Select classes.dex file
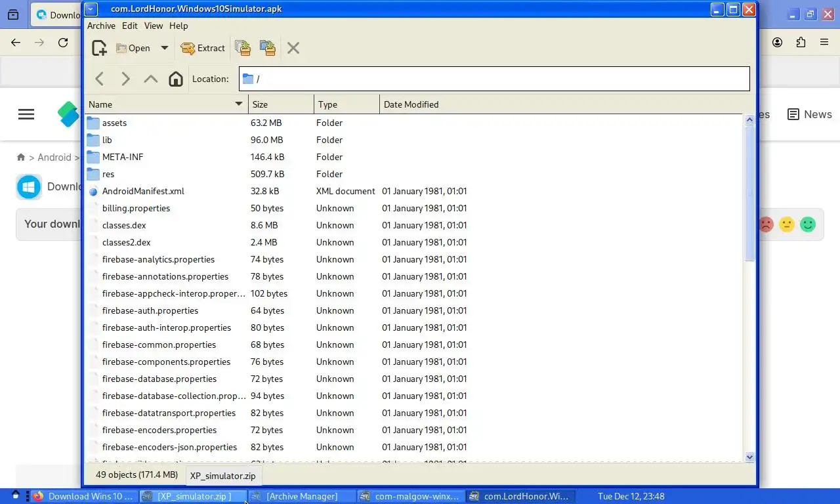 click(x=124, y=225)
